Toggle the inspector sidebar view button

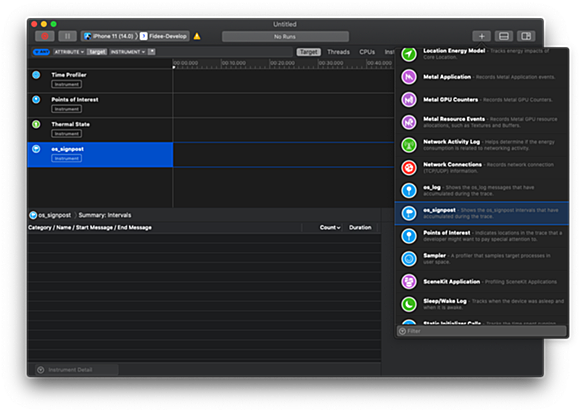[526, 36]
